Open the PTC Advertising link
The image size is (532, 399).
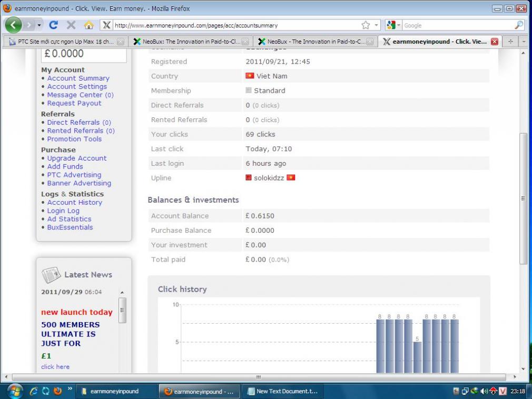[x=74, y=175]
